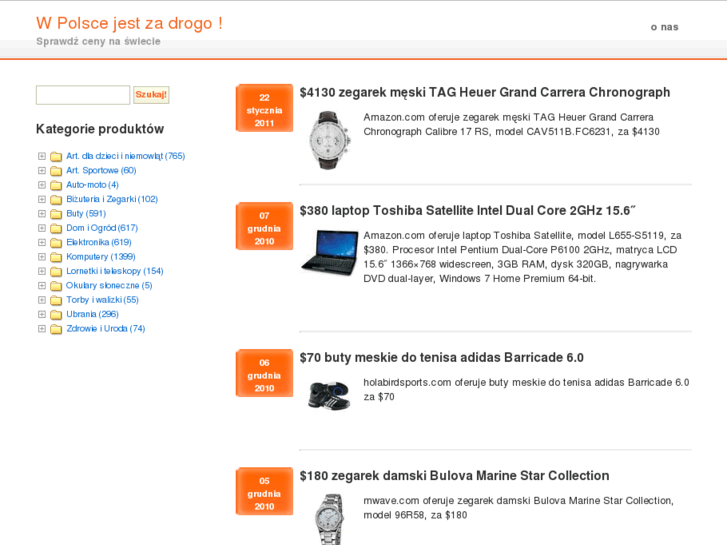The height and width of the screenshot is (545, 727).
Task: Click folder icon beside Zdrowie i Uroda
Action: pyautogui.click(x=56, y=329)
